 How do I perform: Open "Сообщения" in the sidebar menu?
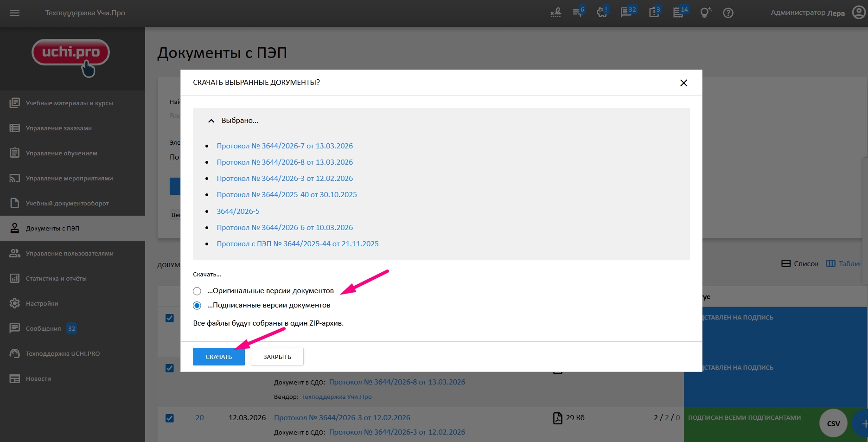pyautogui.click(x=43, y=328)
